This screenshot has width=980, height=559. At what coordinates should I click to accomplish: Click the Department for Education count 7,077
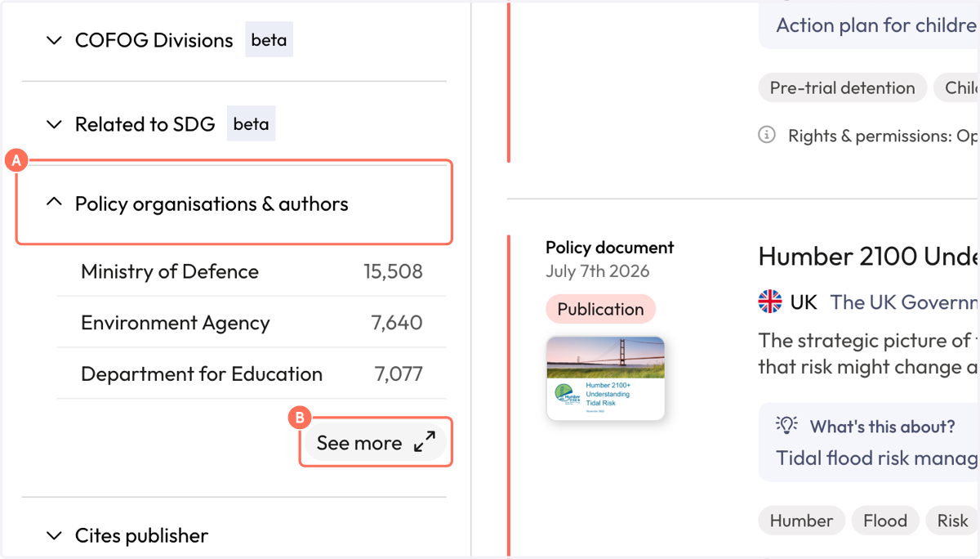(399, 373)
